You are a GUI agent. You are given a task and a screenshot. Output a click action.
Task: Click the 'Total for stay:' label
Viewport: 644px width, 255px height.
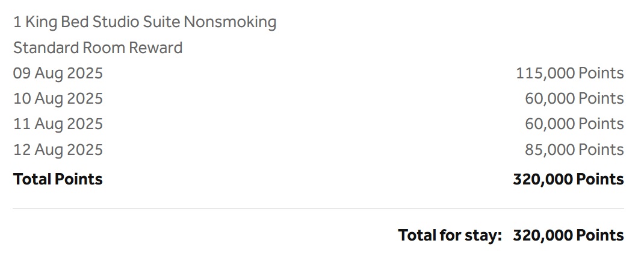pos(450,235)
